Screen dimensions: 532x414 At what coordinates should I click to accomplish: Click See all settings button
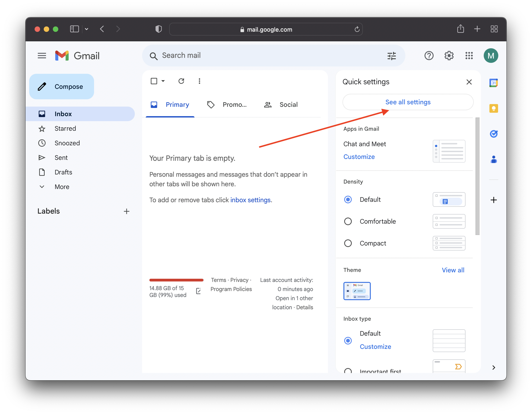[408, 102]
